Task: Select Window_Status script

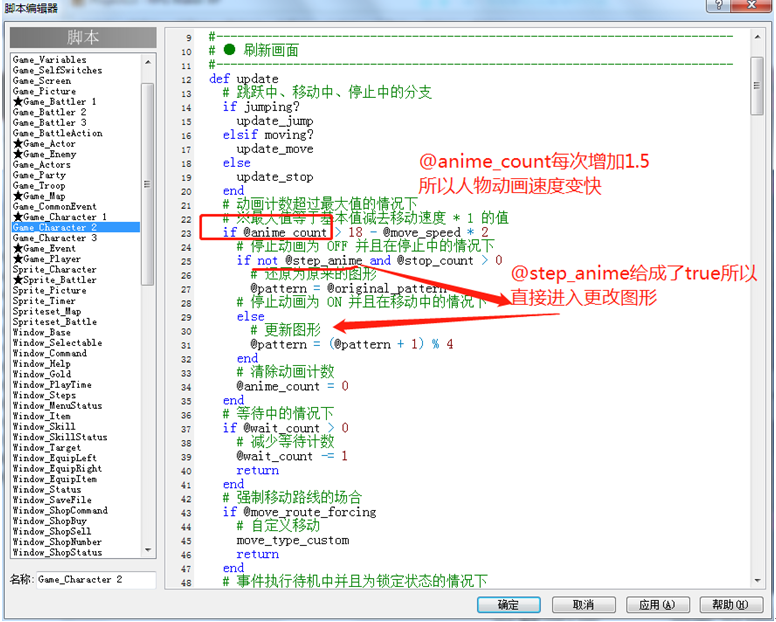Action: tap(47, 489)
